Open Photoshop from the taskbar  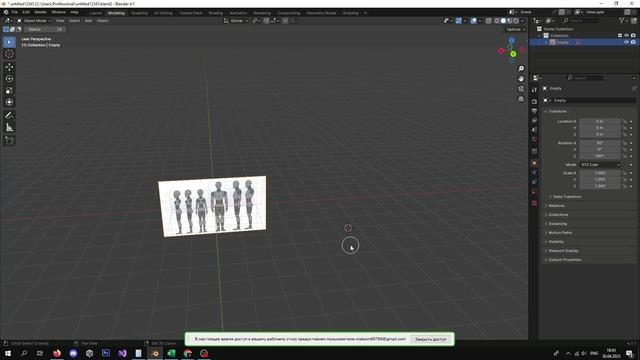point(106,353)
